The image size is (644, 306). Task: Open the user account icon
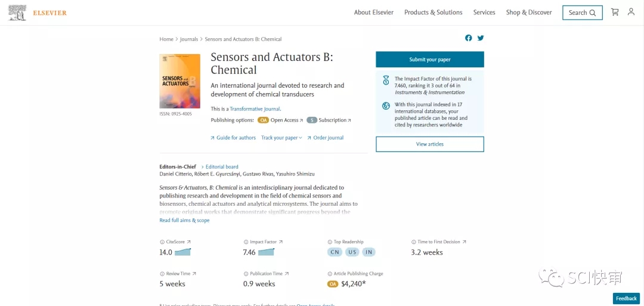[x=631, y=12]
